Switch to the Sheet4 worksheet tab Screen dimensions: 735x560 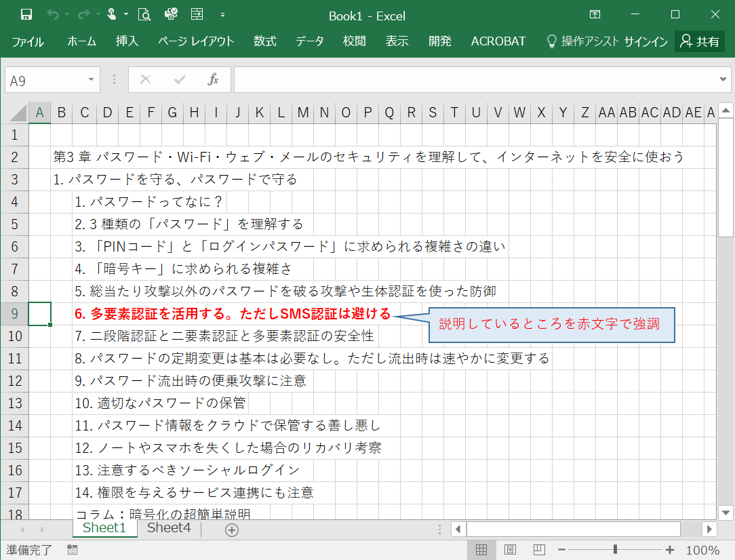click(x=168, y=528)
